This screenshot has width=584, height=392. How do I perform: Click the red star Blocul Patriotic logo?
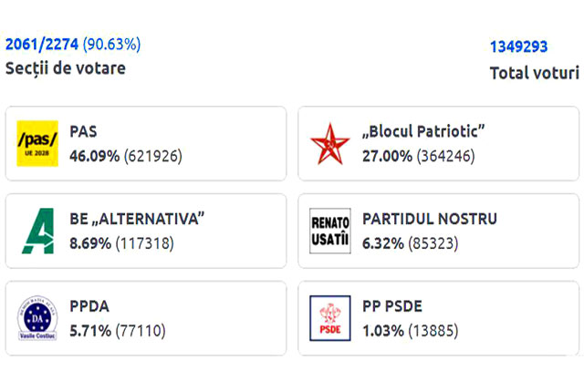click(x=329, y=143)
